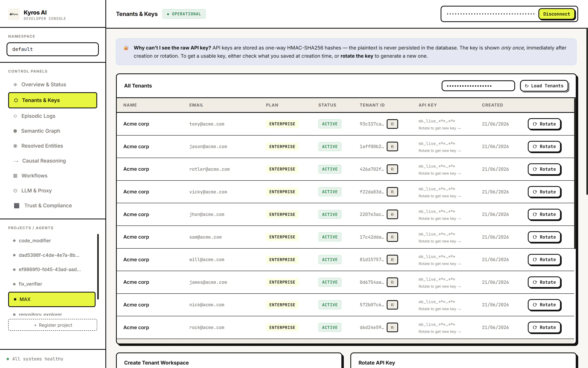Click the LLM & Proxy gear icon
Image resolution: width=588 pixels, height=368 pixels.
pyautogui.click(x=15, y=191)
